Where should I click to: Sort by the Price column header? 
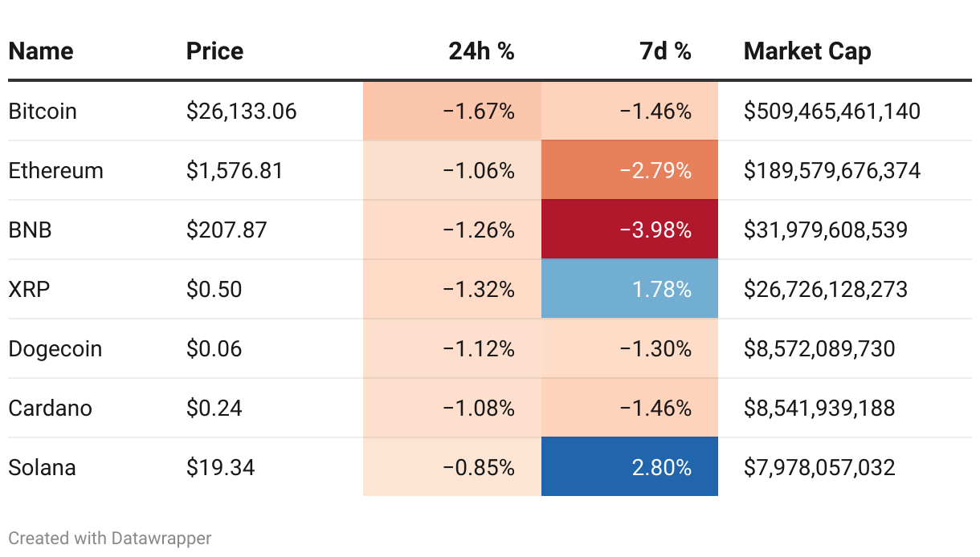coord(214,51)
